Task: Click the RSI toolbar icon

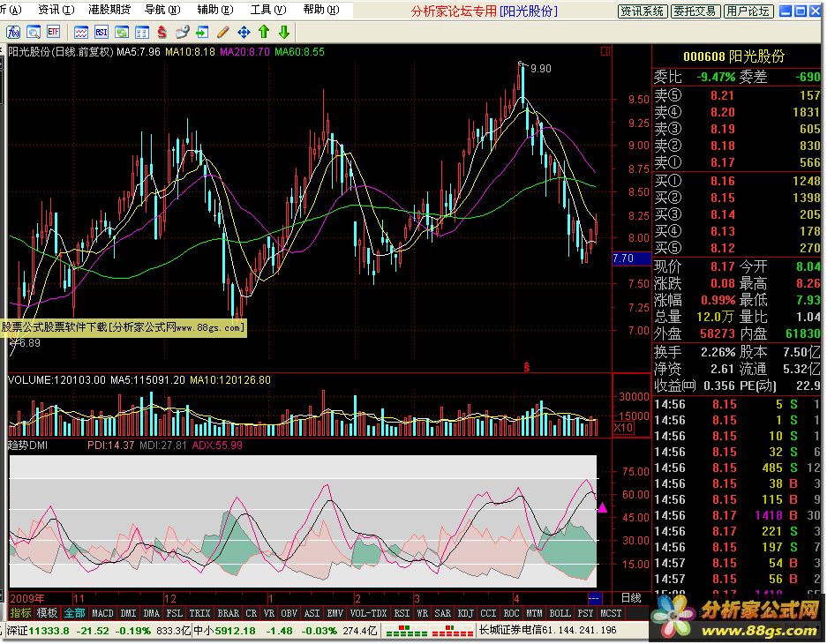Action: click(x=101, y=33)
